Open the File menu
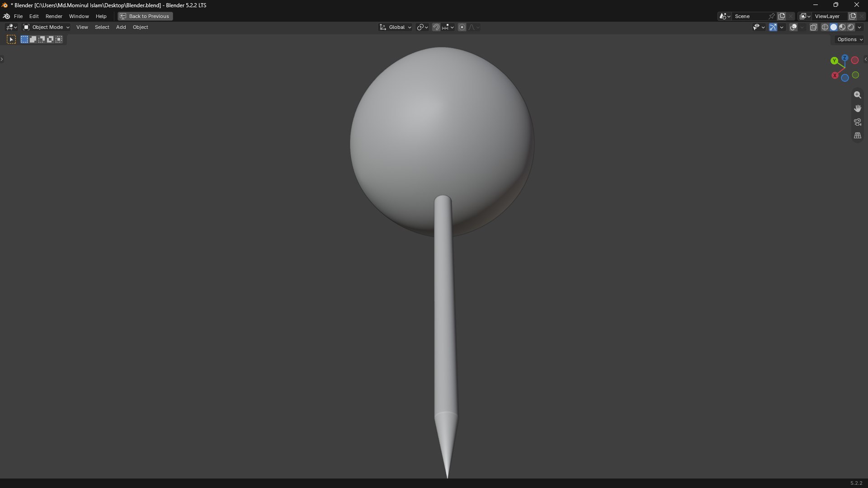The image size is (868, 488). pos(18,16)
